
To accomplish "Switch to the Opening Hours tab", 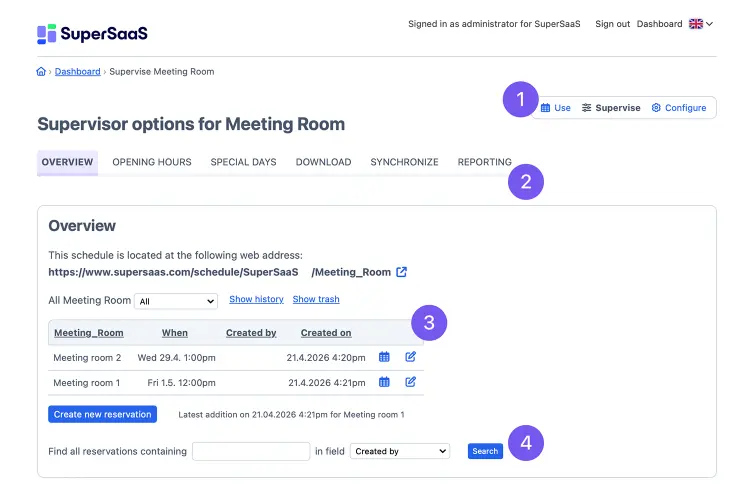I will 152,162.
